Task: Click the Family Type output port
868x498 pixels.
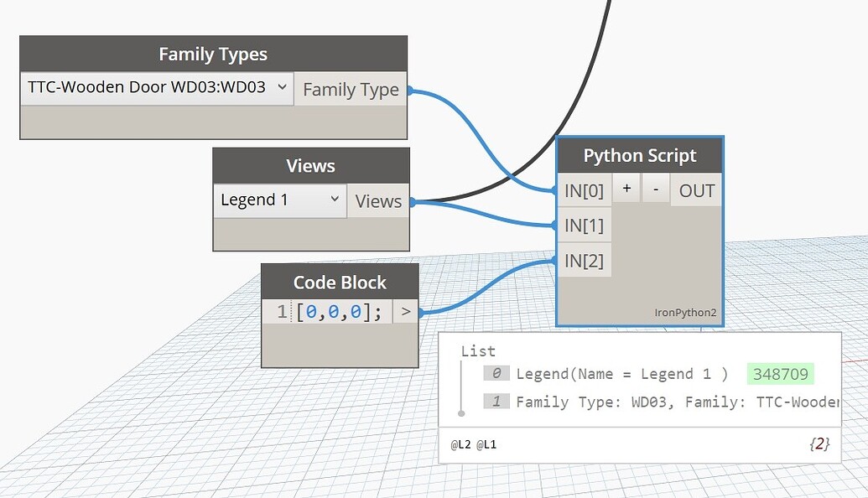Action: tap(351, 90)
